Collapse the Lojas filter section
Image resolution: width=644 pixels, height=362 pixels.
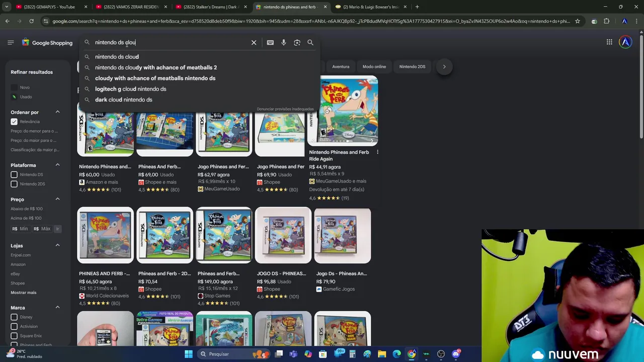(57, 245)
